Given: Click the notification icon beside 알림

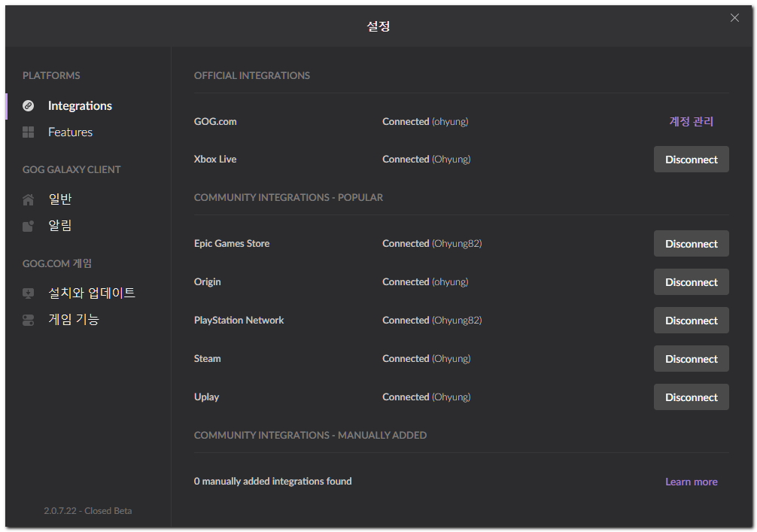Looking at the screenshot, I should [29, 226].
